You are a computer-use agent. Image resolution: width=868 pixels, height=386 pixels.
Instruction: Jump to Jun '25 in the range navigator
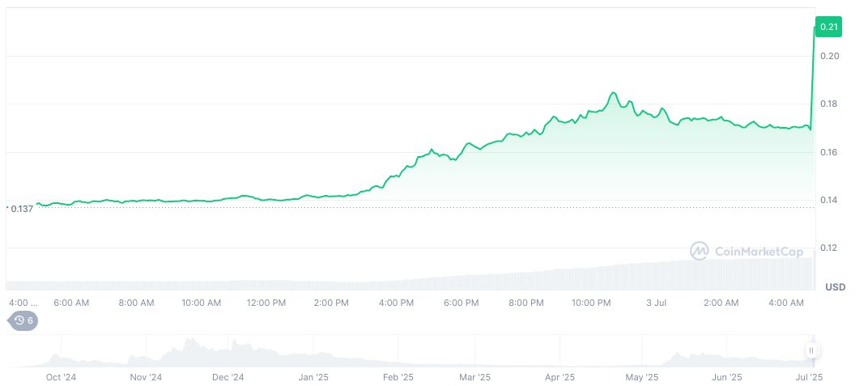[726, 377]
